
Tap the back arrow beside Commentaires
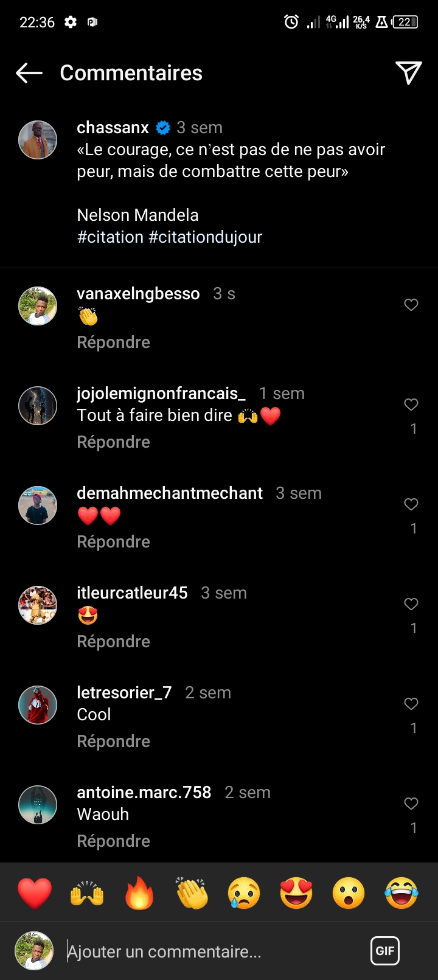pyautogui.click(x=29, y=73)
